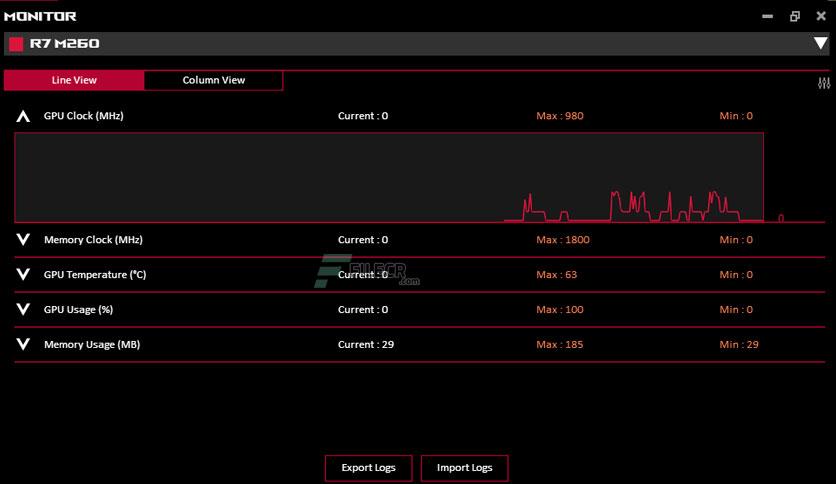Minimize the Monitor window
Screen dimensions: 836x484
tap(767, 16)
